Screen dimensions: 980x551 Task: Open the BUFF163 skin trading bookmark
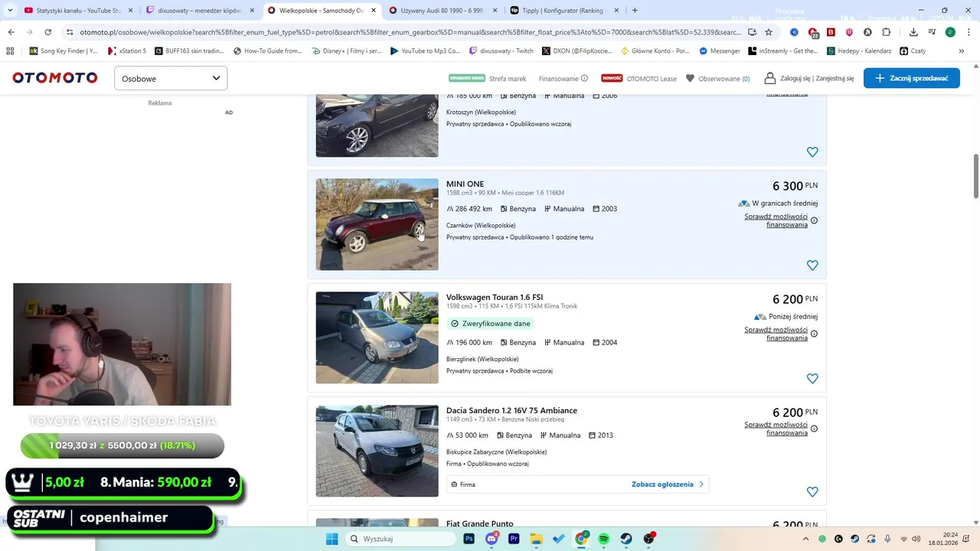(x=189, y=51)
